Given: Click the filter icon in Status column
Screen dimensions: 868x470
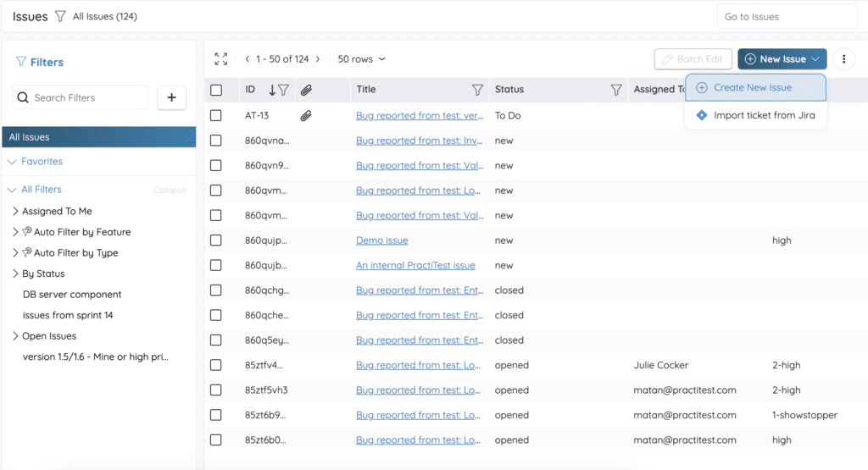Looking at the screenshot, I should pyautogui.click(x=616, y=90).
